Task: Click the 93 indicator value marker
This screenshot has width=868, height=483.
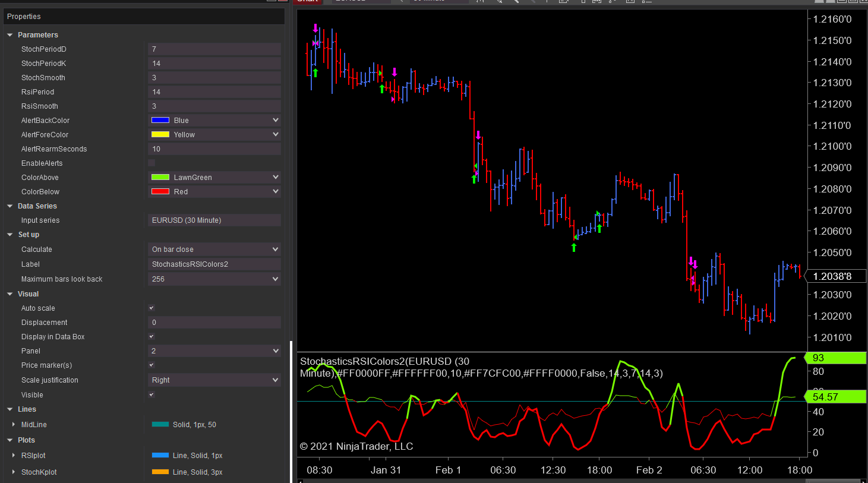Action: (x=835, y=358)
